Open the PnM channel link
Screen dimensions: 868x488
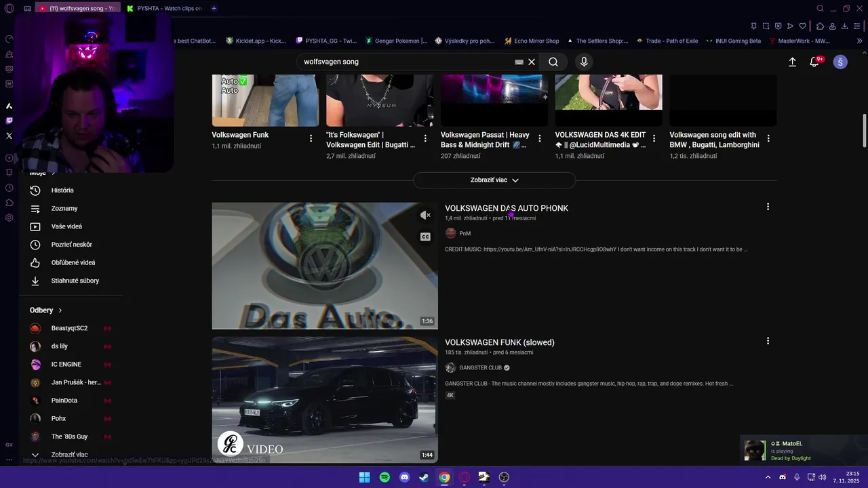[465, 233]
